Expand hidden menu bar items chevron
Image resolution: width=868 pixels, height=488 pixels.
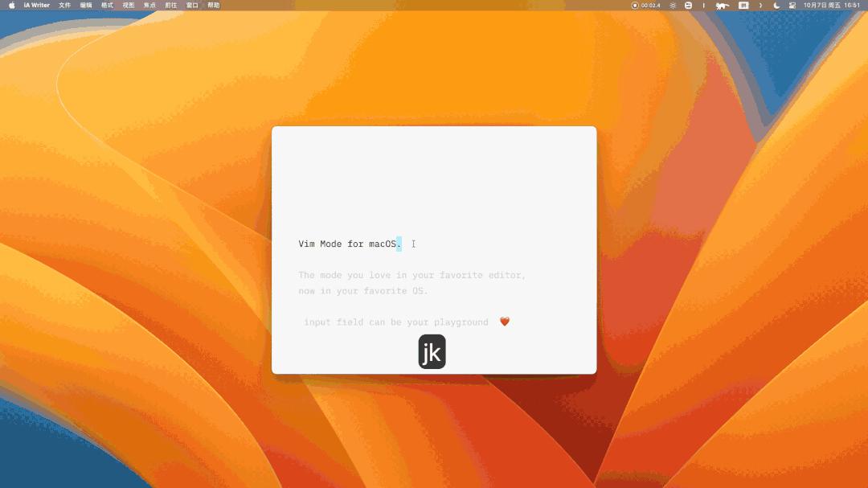pos(760,6)
